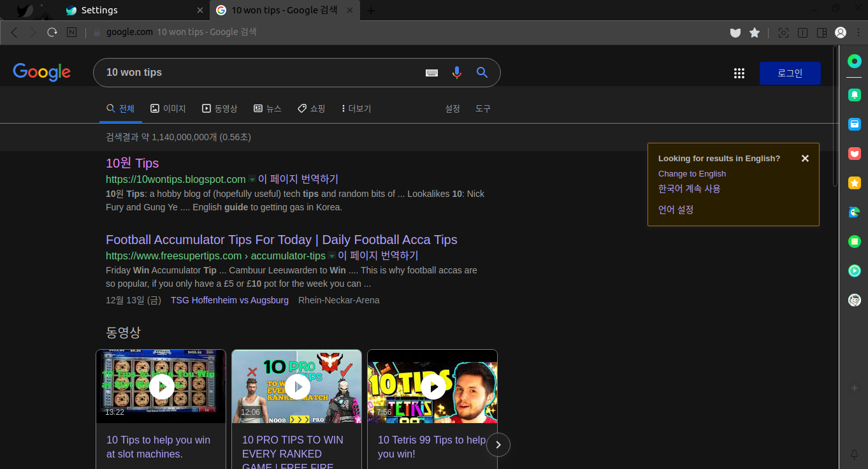868x469 pixels.
Task: Open the teal play-button sidebar icon
Action: tap(855, 271)
